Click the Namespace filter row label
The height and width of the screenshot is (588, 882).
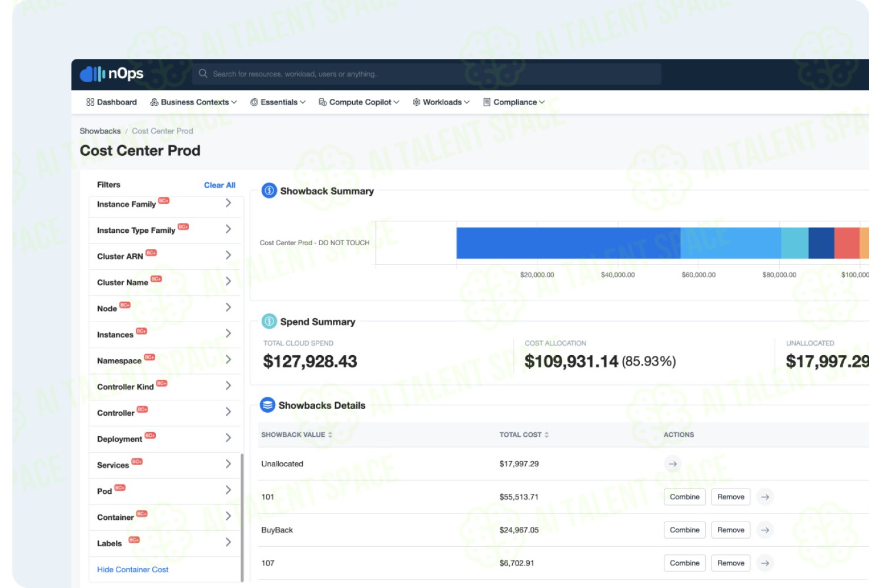click(119, 361)
